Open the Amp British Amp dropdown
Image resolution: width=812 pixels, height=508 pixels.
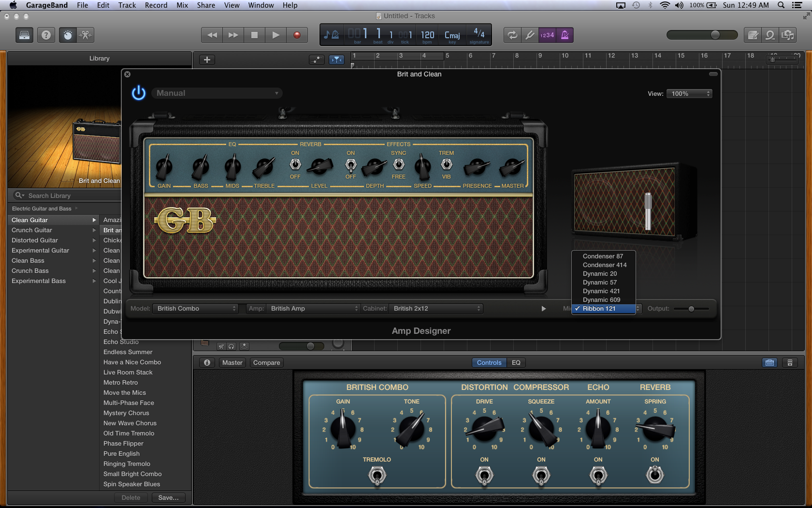click(x=313, y=308)
